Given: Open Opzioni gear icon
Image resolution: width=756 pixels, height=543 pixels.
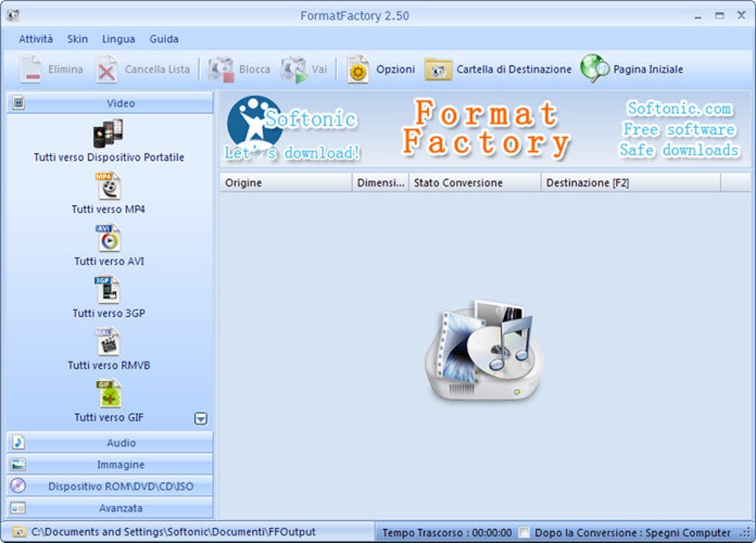Looking at the screenshot, I should click(358, 70).
